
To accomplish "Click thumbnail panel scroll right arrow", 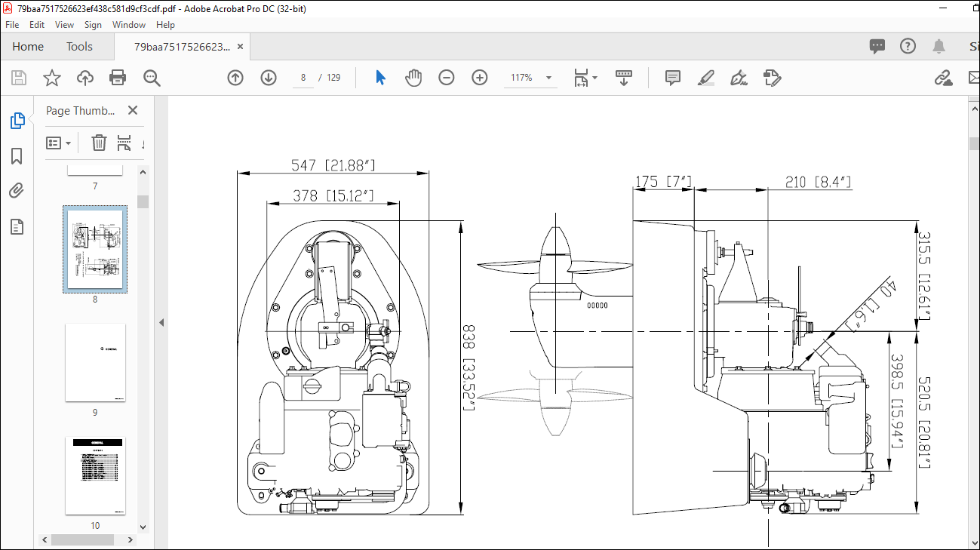I will [131, 540].
